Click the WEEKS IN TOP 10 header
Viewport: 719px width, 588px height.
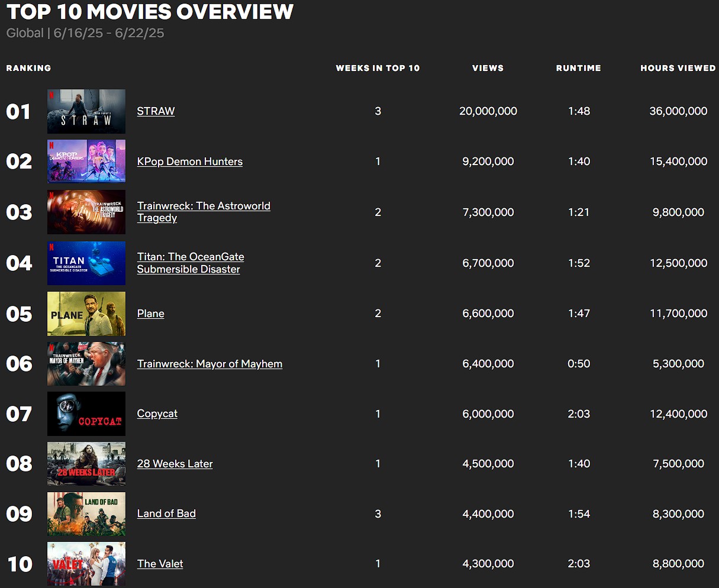378,68
